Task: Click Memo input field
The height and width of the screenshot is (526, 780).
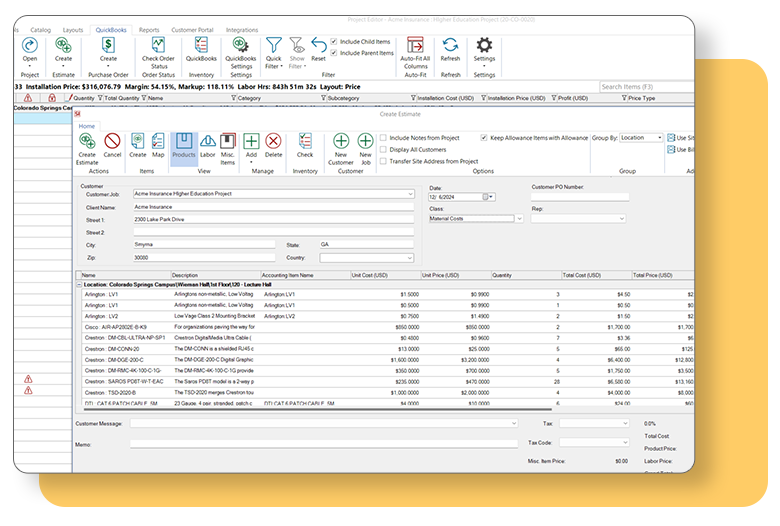Action: pyautogui.click(x=324, y=444)
